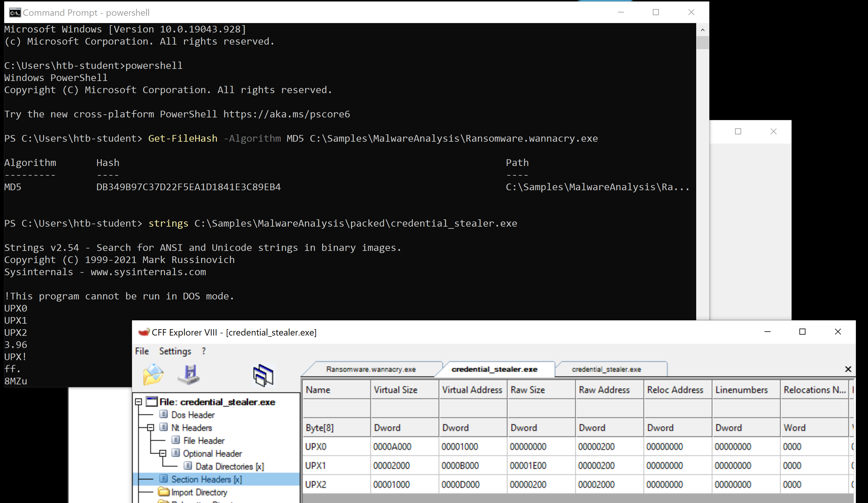Viewport: 868px width, 503px height.
Task: Click the strings command in PowerShell
Action: coord(168,224)
